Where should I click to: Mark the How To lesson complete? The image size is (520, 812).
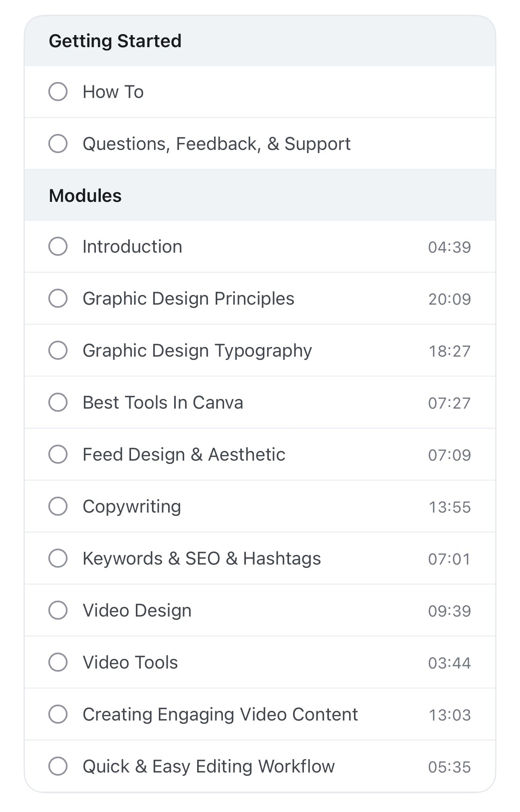[x=58, y=91]
